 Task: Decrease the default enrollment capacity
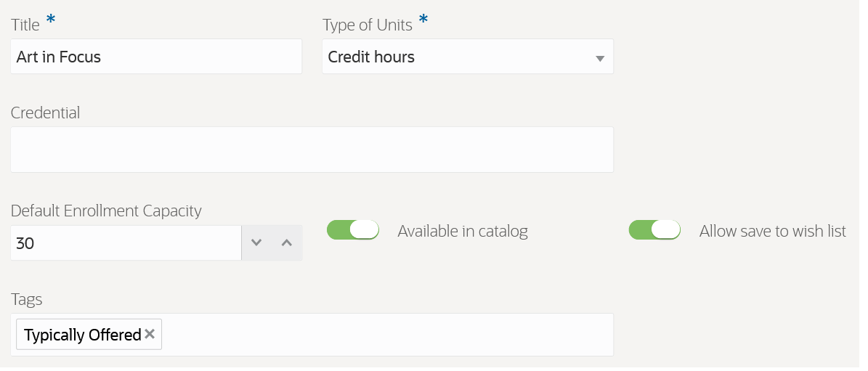[256, 243]
